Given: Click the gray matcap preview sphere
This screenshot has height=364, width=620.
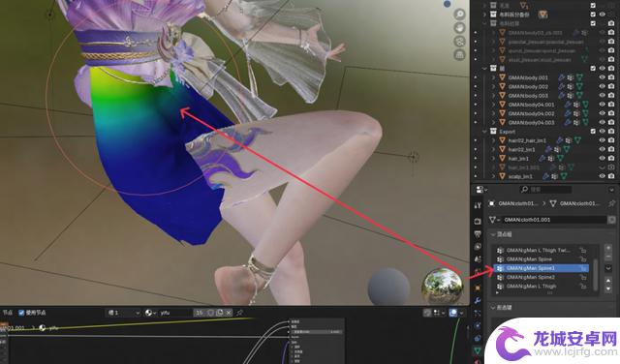Looking at the screenshot, I should click(x=389, y=287).
